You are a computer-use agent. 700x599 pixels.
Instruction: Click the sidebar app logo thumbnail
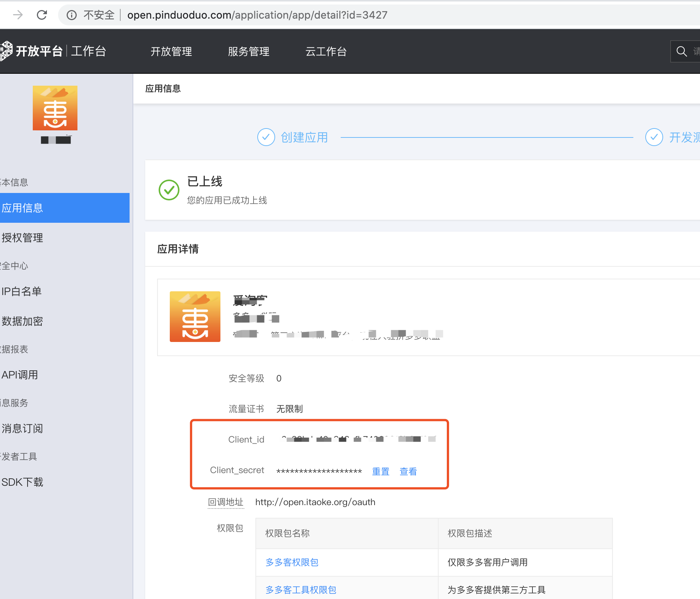coord(55,108)
